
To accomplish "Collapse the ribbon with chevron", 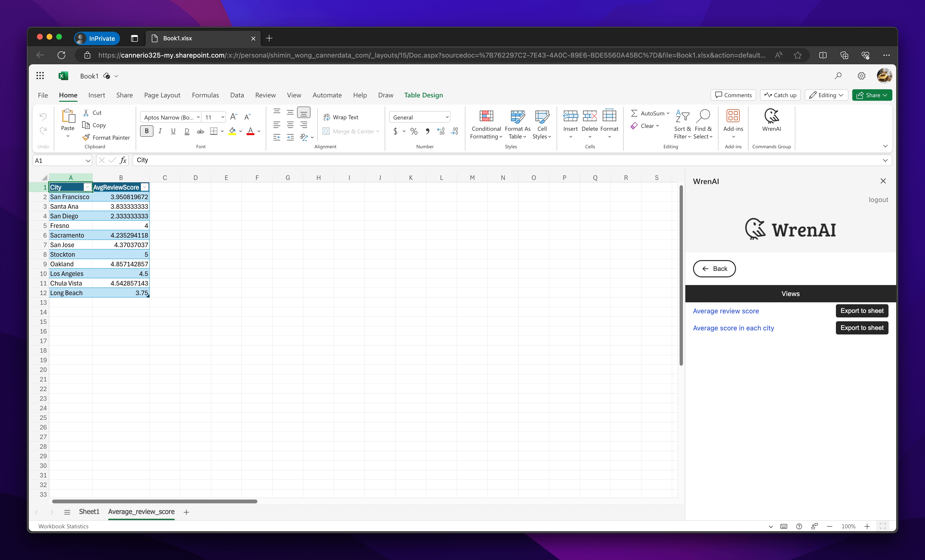I will tap(885, 146).
